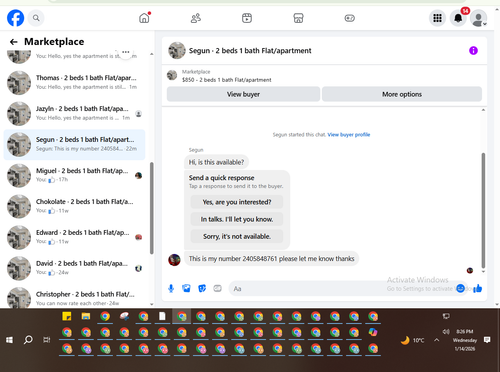
Task: Click the View buyer button
Action: tap(243, 94)
